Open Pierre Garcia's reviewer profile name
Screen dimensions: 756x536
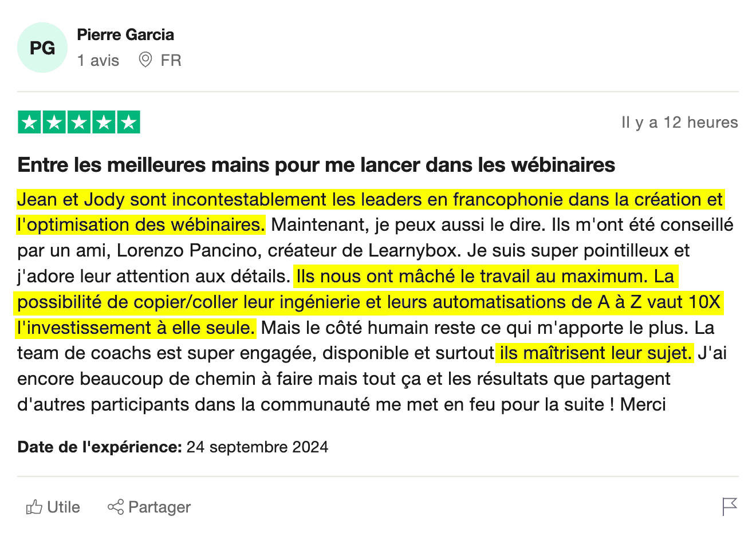click(x=125, y=35)
